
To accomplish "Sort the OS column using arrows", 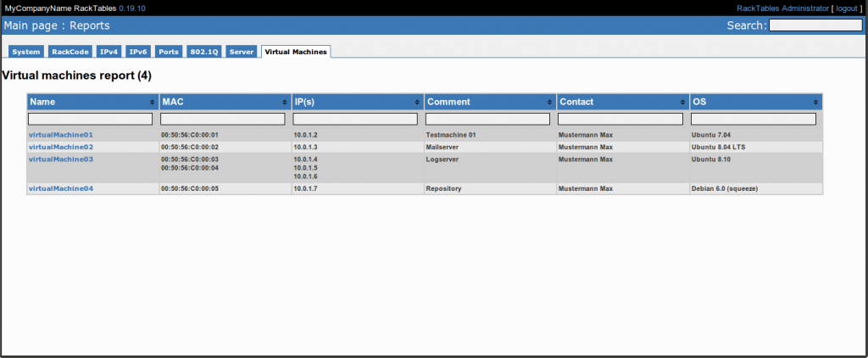I will point(815,102).
